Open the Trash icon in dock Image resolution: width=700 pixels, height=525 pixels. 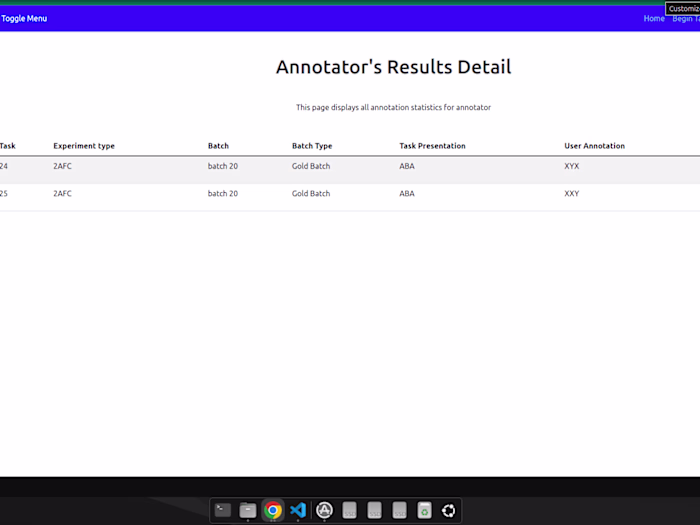[424, 510]
